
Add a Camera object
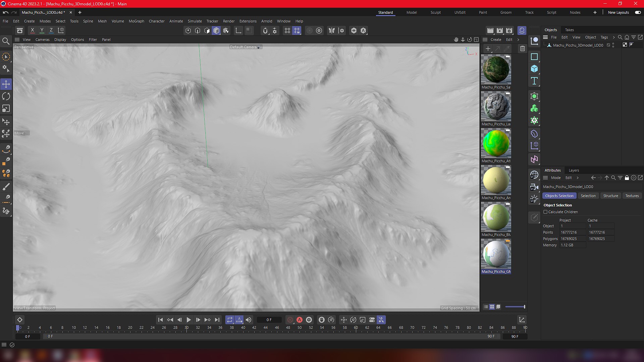tap(534, 187)
